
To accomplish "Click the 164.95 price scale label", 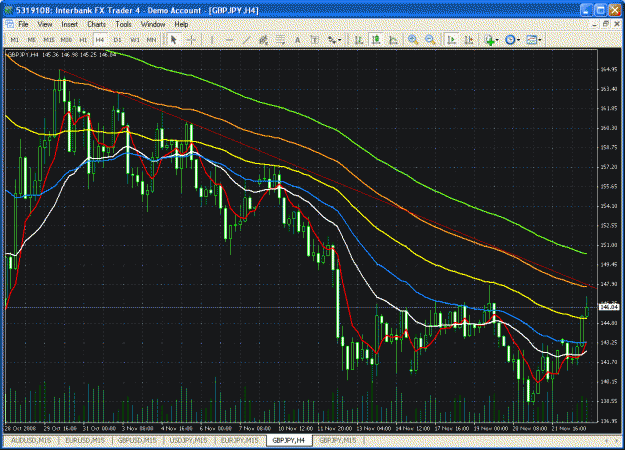I will pyautogui.click(x=608, y=69).
